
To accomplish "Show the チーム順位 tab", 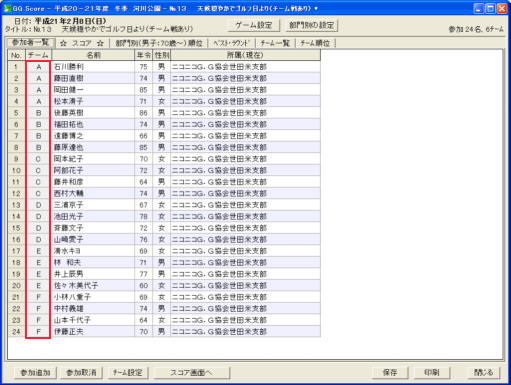I will point(315,43).
